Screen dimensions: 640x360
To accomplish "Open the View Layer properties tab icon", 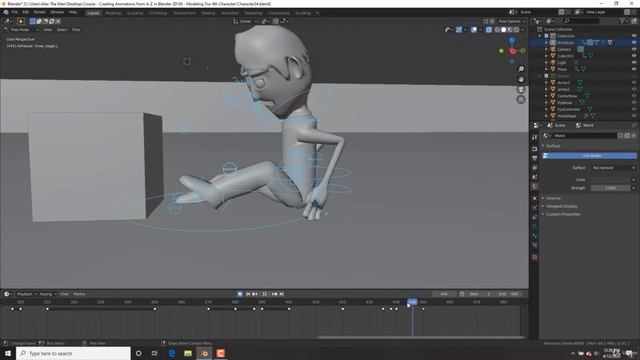I will [x=535, y=168].
